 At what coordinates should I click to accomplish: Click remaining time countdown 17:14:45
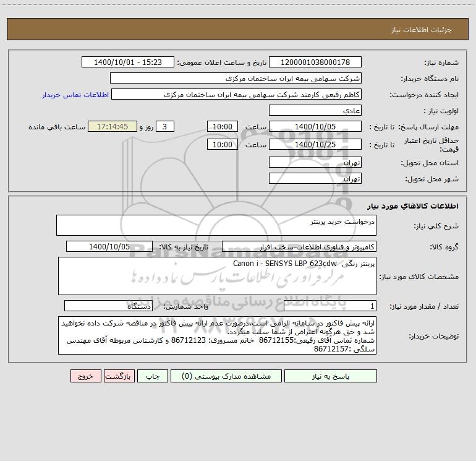coord(113,126)
